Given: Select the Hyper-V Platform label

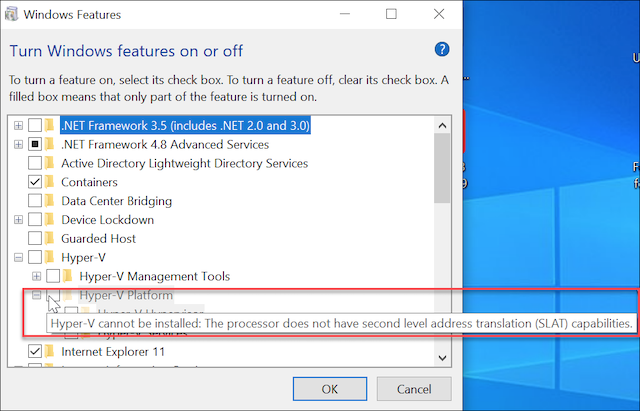Looking at the screenshot, I should 126,295.
